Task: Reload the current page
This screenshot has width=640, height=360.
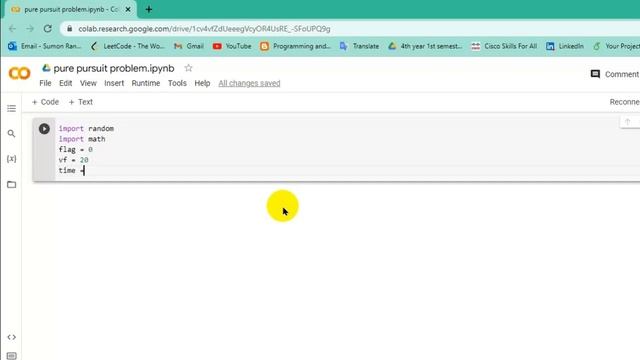Action: [x=48, y=29]
